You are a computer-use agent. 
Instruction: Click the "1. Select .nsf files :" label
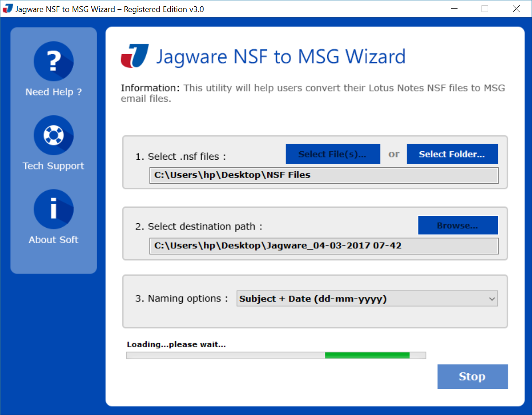pos(181,157)
